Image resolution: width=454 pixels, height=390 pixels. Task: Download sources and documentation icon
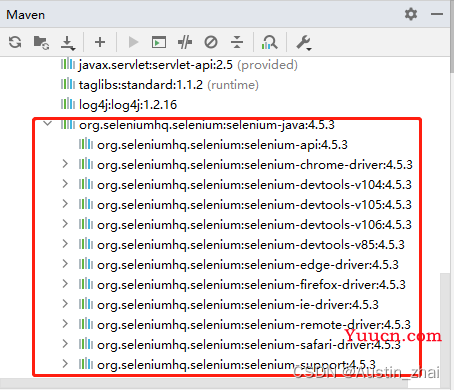pyautogui.click(x=68, y=43)
